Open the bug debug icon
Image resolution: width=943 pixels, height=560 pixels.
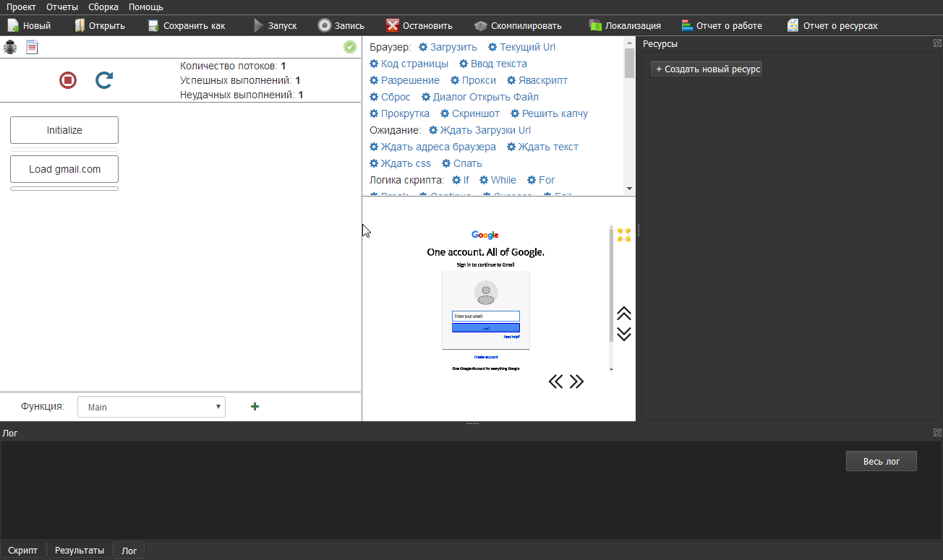tap(10, 48)
